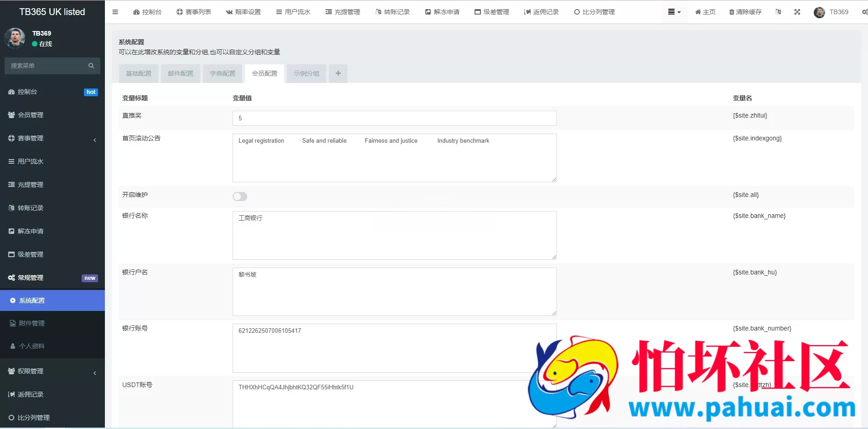Screen dimensions: 868x429
Task: Switch to the 邮件配置 config tab
Action: point(181,73)
